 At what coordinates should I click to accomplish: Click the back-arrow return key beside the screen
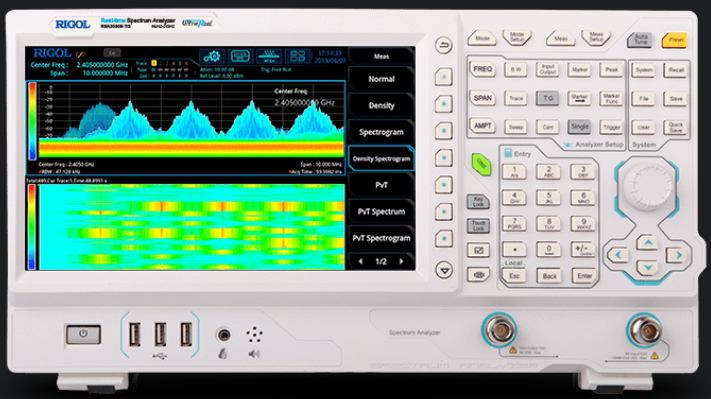click(443, 45)
